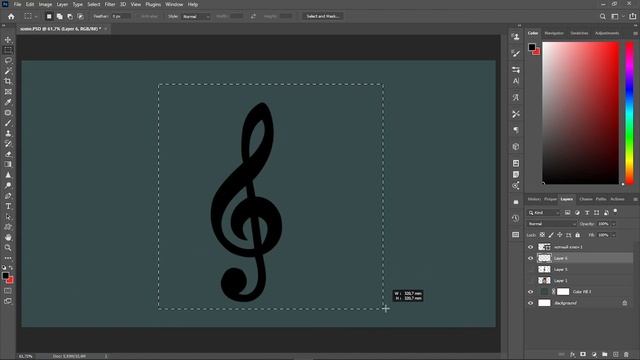
Task: Select the Clone Stamp tool
Action: tap(8, 133)
